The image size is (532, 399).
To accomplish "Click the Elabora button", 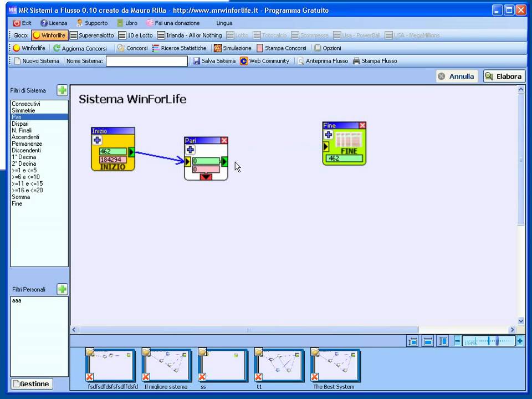I will [504, 76].
